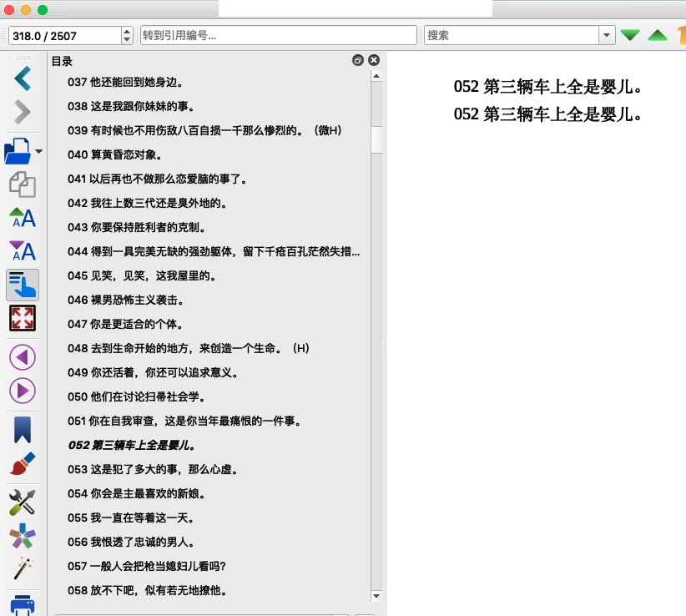Viewport: 686px width, 616px height.
Task: Open chapter 049 你还活着
Action: [153, 373]
